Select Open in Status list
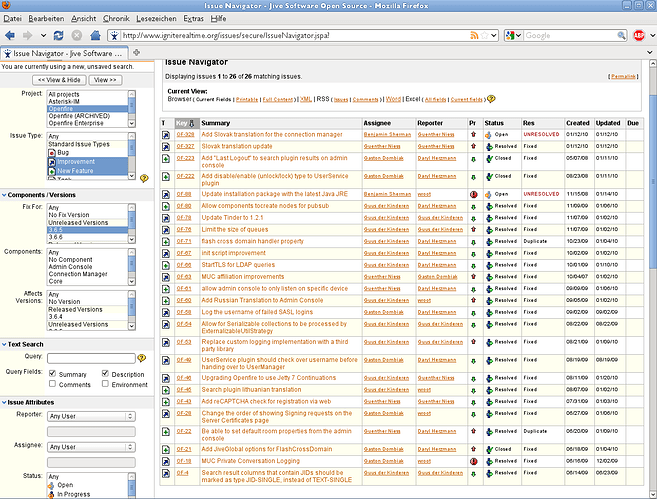This screenshot has width=657, height=499. click(x=65, y=485)
